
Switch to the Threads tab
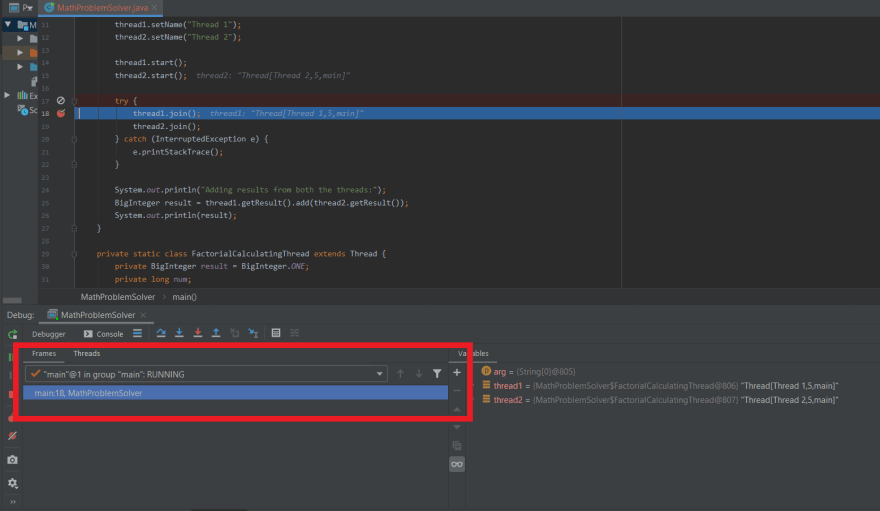pos(86,353)
